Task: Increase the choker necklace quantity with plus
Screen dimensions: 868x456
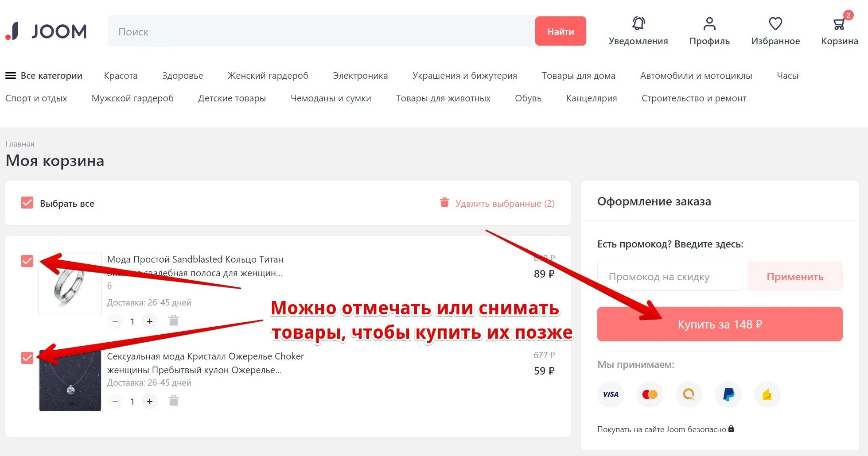Action: point(150,402)
